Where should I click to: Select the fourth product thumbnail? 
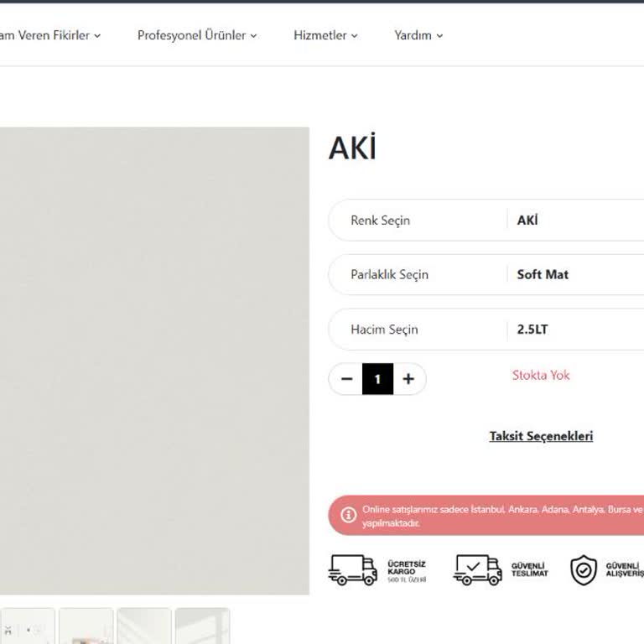(x=202, y=626)
